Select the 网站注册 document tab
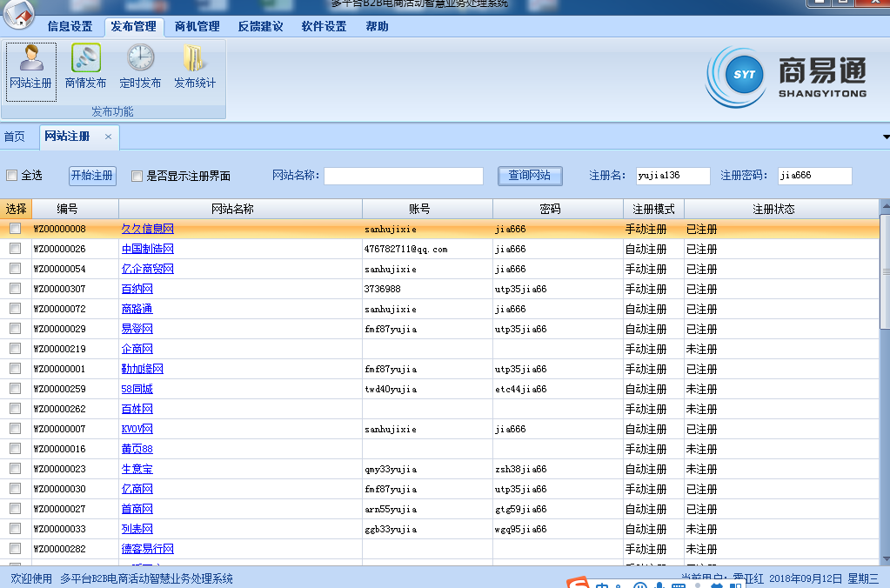This screenshot has width=890, height=588. (x=68, y=137)
